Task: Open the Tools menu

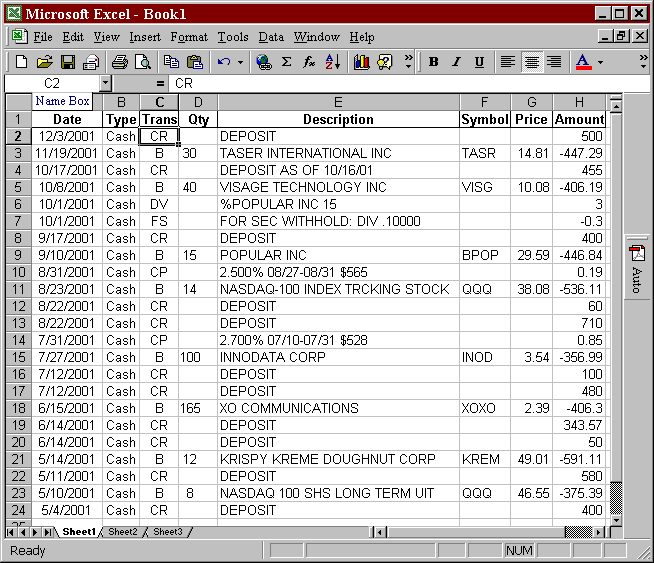Action: [233, 37]
